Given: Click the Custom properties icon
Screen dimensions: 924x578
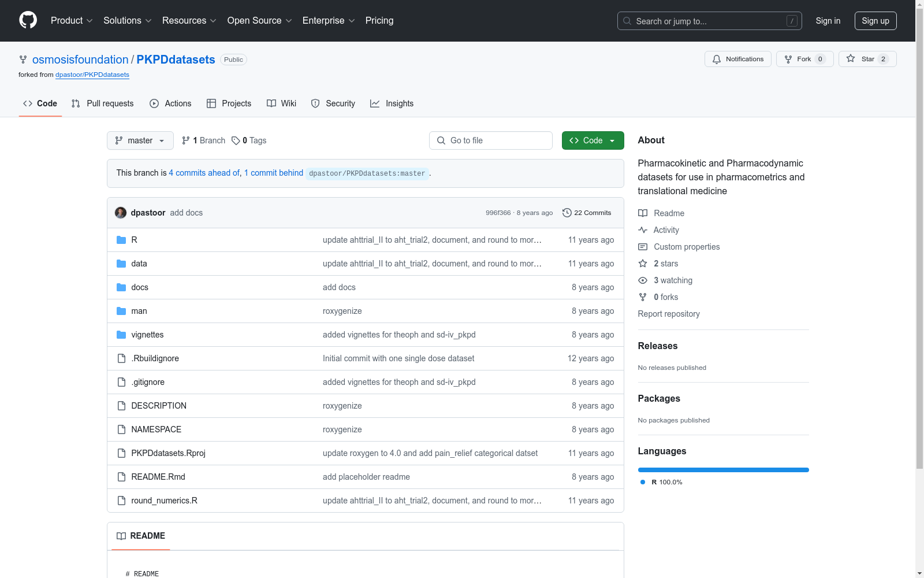Looking at the screenshot, I should pyautogui.click(x=643, y=247).
